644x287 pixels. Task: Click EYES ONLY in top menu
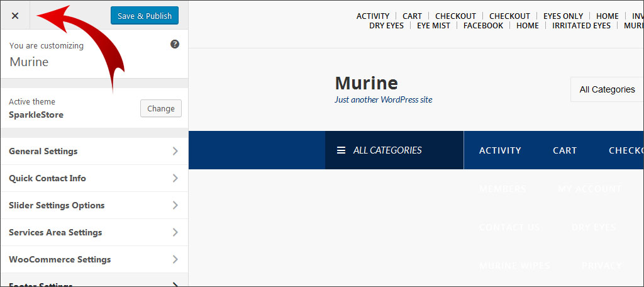pos(563,16)
